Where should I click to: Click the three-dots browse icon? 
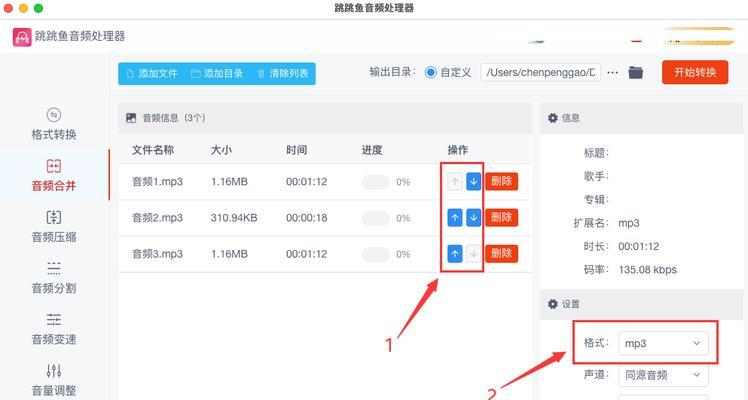613,72
